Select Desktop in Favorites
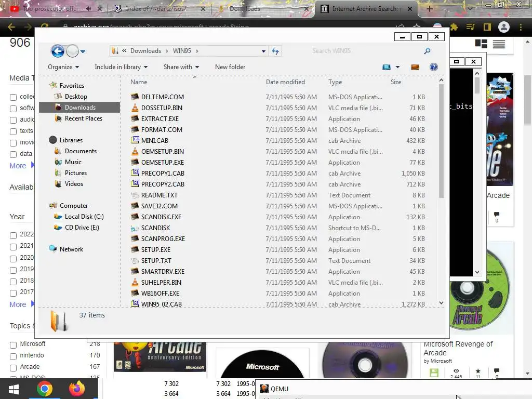This screenshot has width=532, height=399. [x=76, y=96]
